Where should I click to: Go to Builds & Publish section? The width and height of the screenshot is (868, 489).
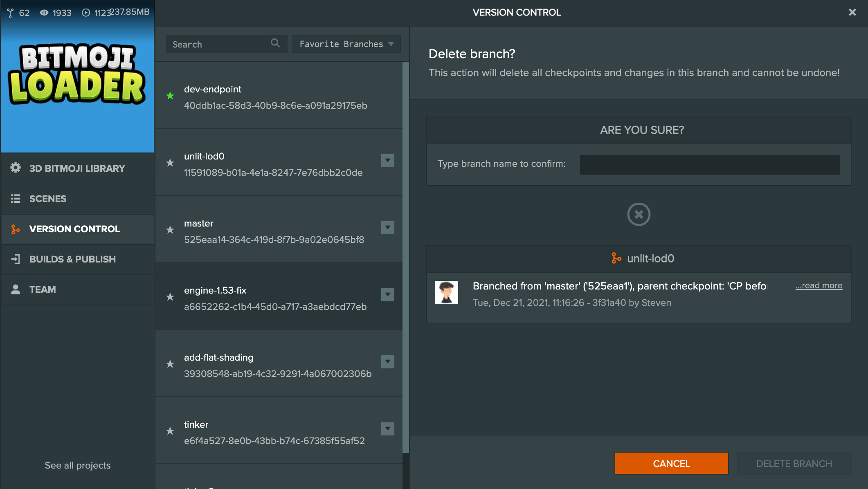72,259
